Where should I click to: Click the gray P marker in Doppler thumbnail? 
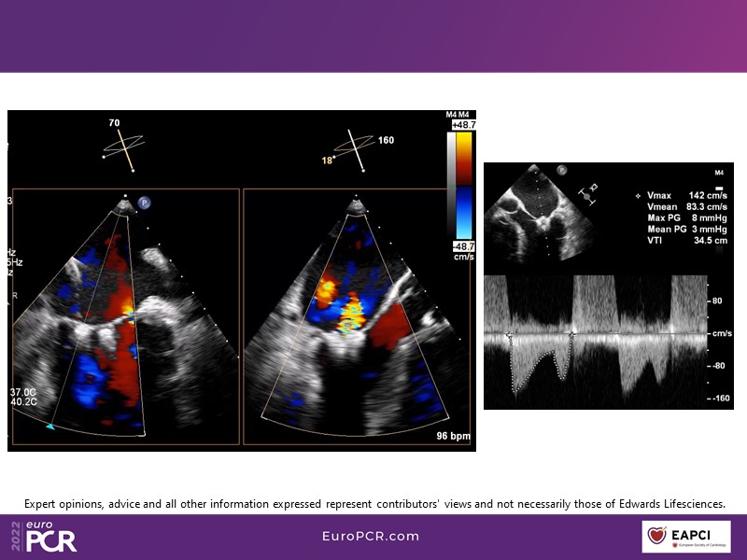(562, 171)
